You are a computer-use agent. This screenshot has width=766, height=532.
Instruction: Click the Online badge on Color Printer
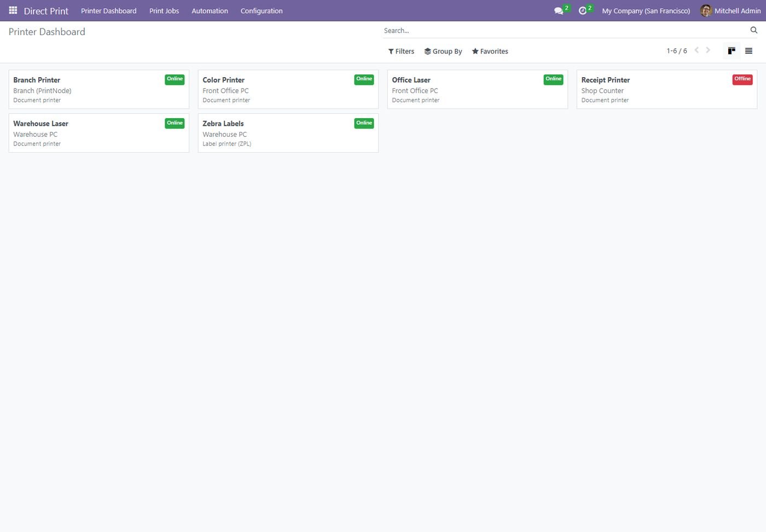(x=364, y=79)
